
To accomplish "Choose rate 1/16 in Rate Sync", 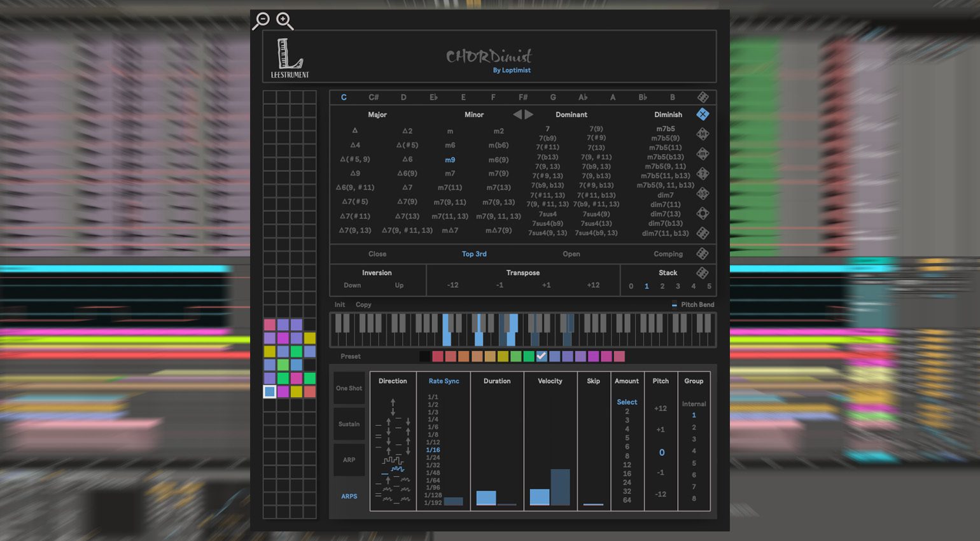I will [x=433, y=450].
